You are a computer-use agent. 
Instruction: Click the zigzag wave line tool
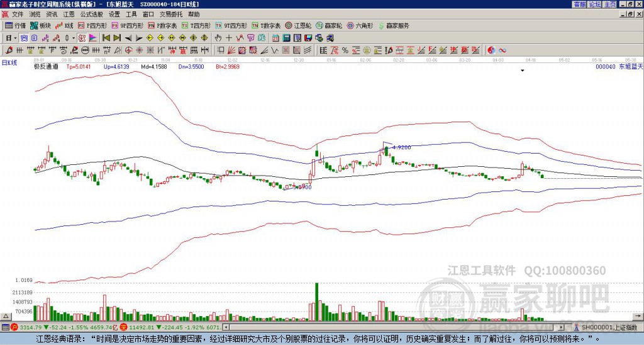pyautogui.click(x=274, y=50)
